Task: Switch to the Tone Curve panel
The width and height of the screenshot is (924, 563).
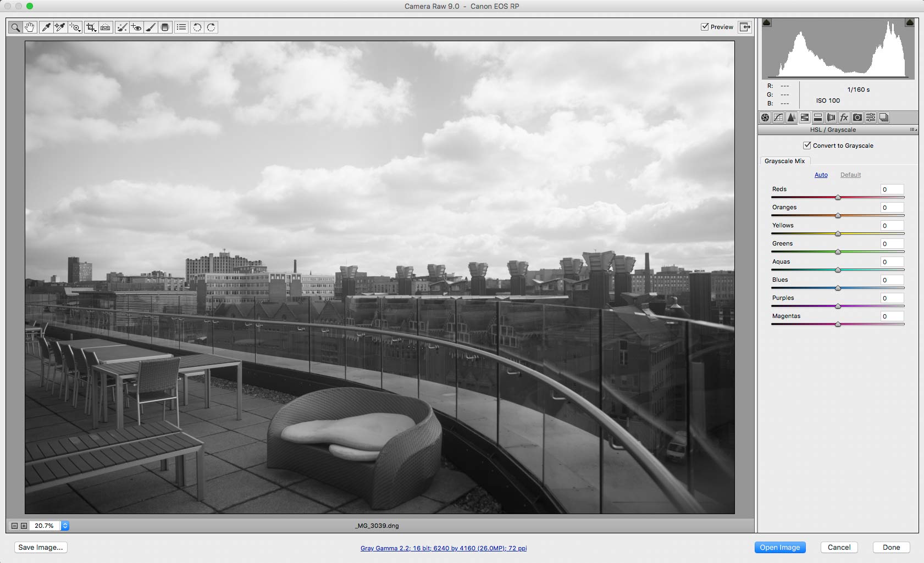Action: click(778, 118)
